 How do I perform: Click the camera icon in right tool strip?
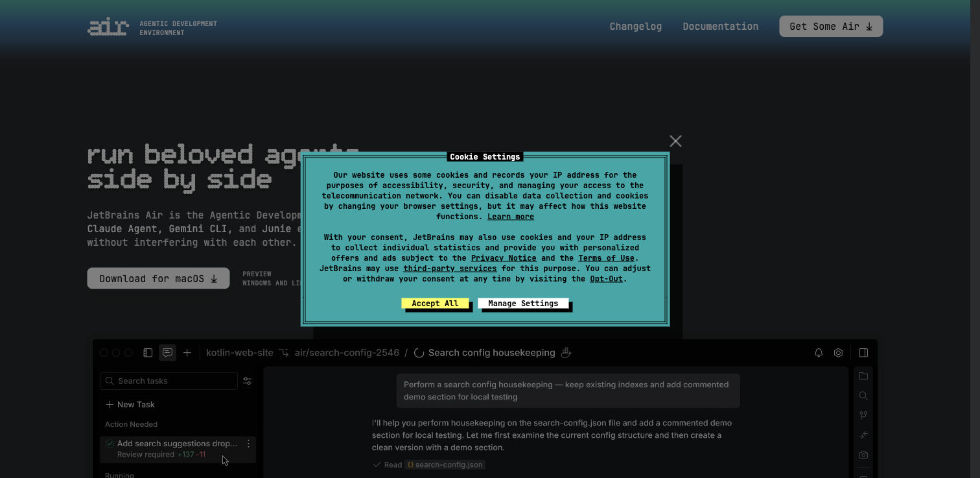click(x=863, y=455)
